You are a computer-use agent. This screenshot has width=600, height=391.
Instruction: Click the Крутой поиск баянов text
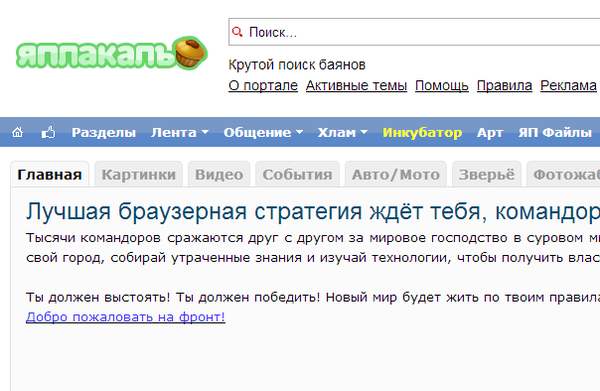[297, 65]
